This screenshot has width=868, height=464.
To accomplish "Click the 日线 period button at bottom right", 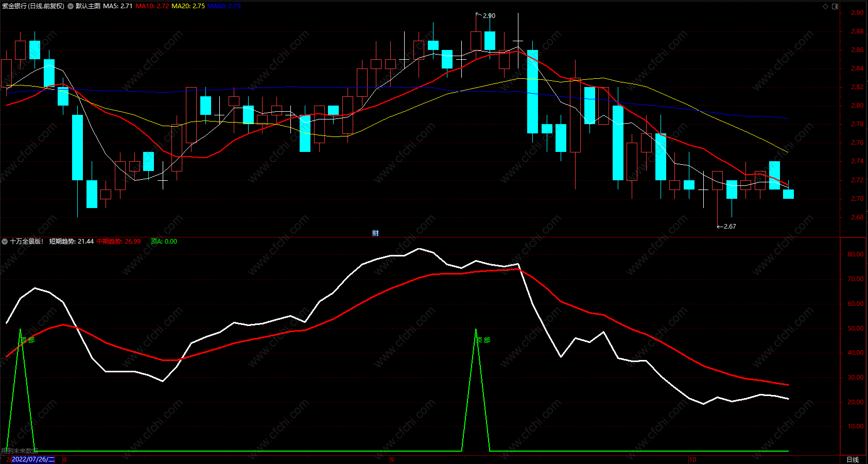I will coord(853,459).
